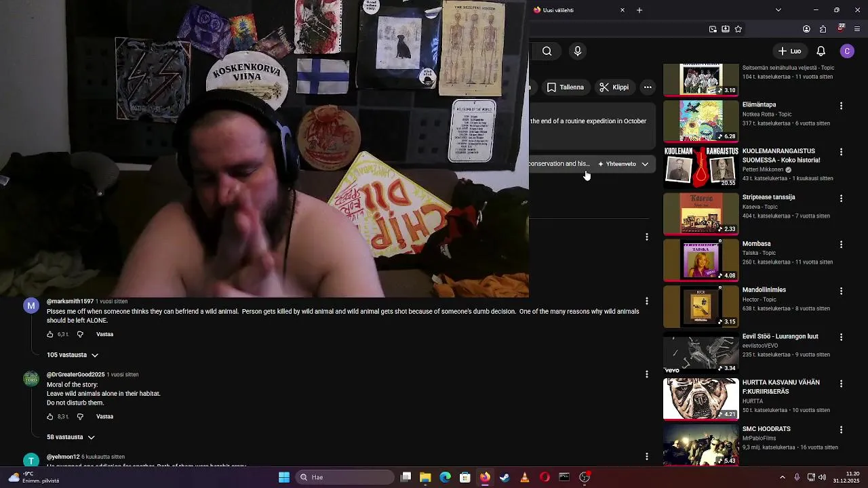Open three-dot menu for KUOLEMANRANGAISTUS video
This screenshot has height=488, width=868.
click(841, 152)
